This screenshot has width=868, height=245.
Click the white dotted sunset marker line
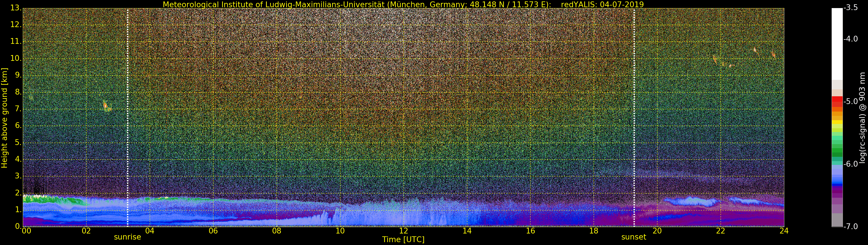tap(634, 117)
